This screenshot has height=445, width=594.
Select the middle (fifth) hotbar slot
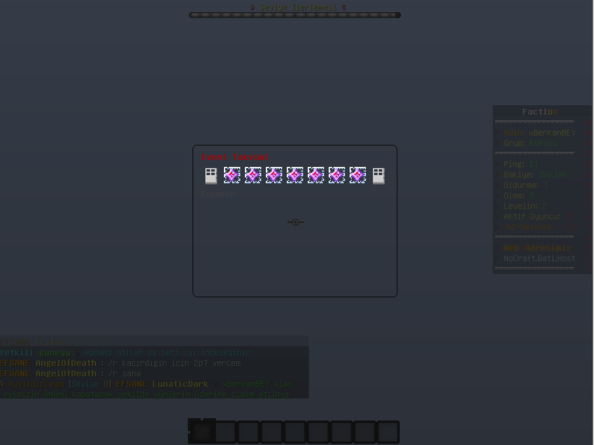click(x=295, y=432)
